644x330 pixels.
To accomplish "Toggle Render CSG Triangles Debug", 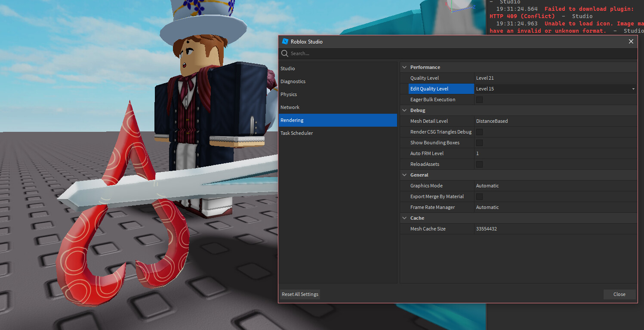I will tap(479, 132).
